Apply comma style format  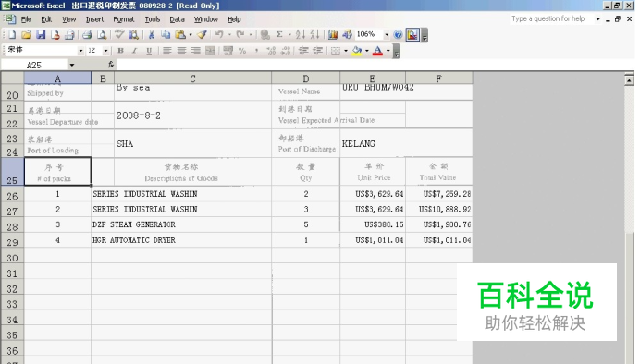pos(257,51)
